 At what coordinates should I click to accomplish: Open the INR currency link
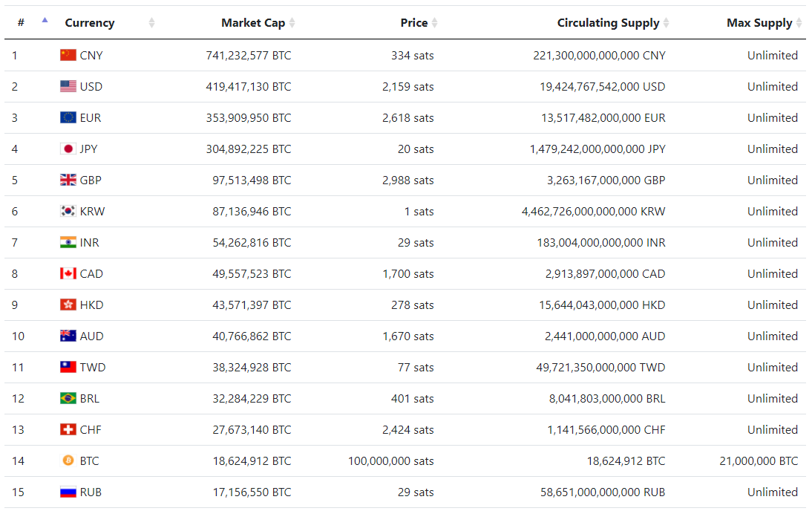coord(89,242)
